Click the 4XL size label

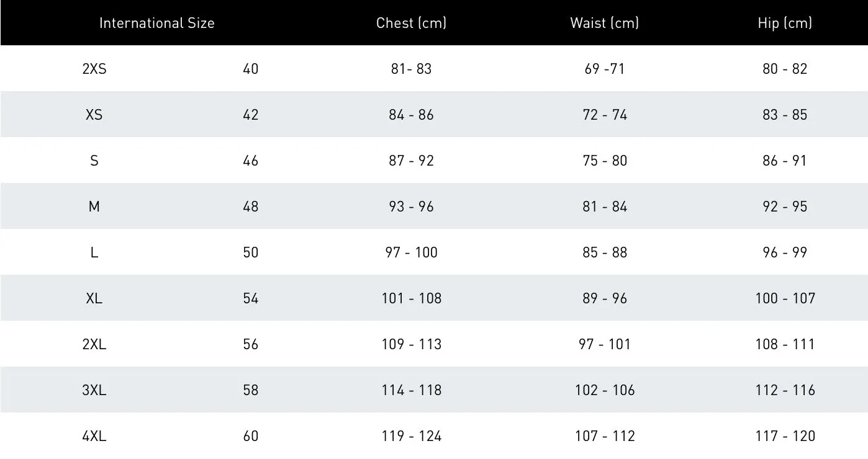pos(94,436)
